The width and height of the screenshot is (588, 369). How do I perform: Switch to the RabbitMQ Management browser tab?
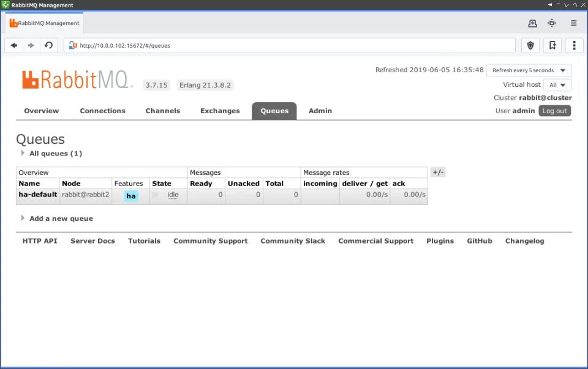coord(45,23)
